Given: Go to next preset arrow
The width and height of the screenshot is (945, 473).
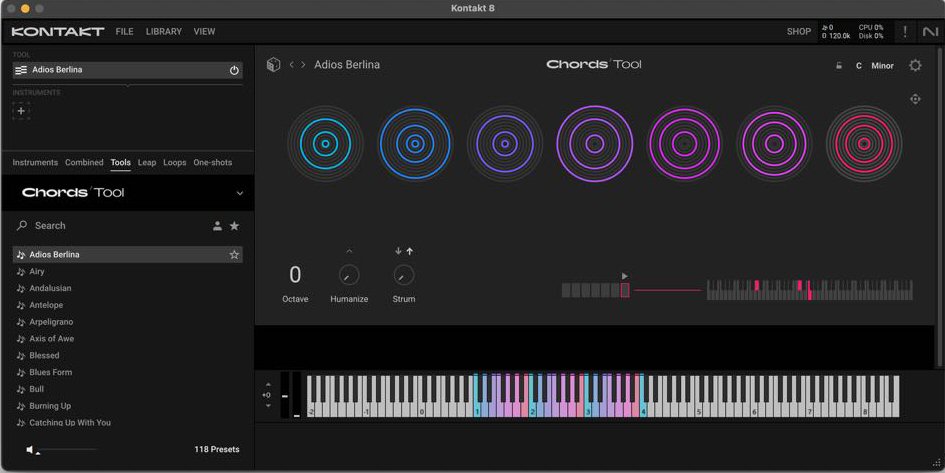Looking at the screenshot, I should [303, 64].
